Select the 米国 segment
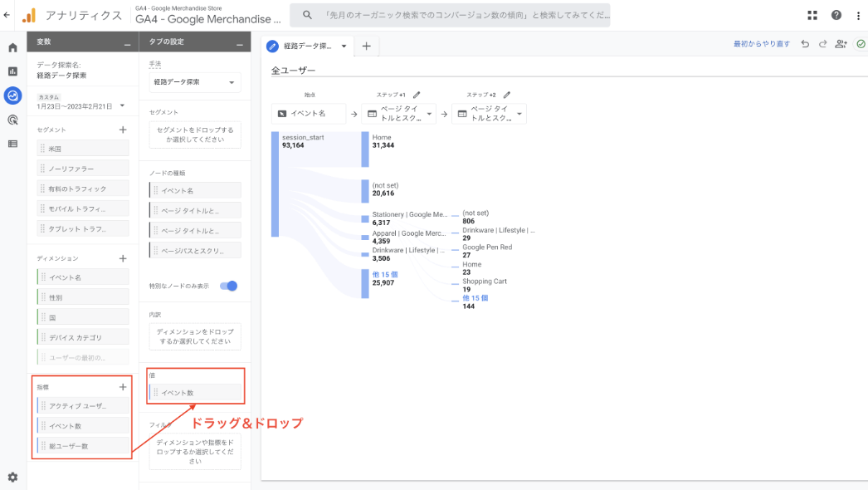This screenshot has height=490, width=868. tap(83, 149)
